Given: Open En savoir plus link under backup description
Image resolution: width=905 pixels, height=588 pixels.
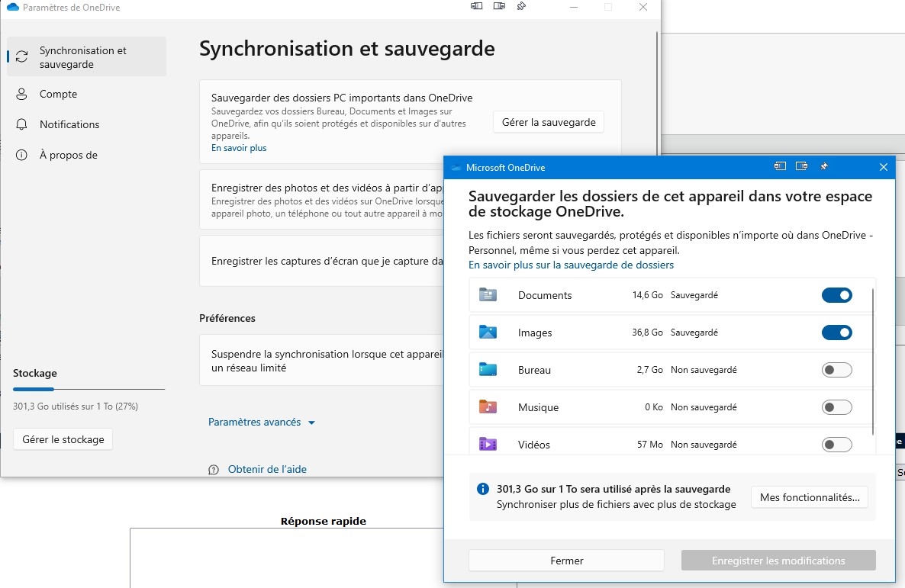Looking at the screenshot, I should pyautogui.click(x=239, y=148).
